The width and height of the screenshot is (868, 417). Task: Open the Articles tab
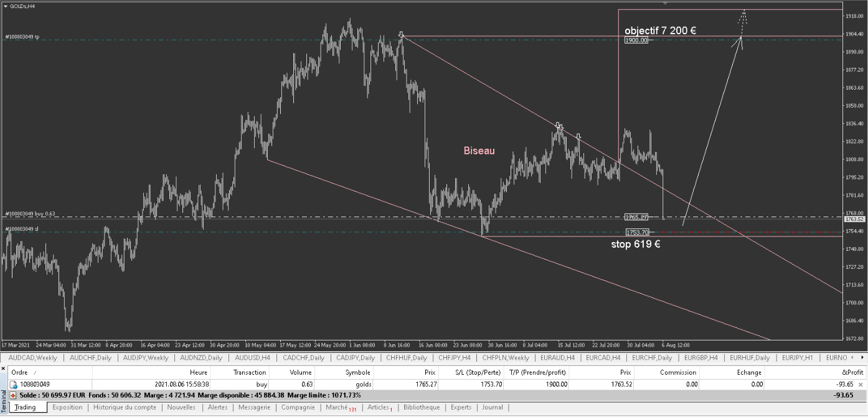(379, 408)
